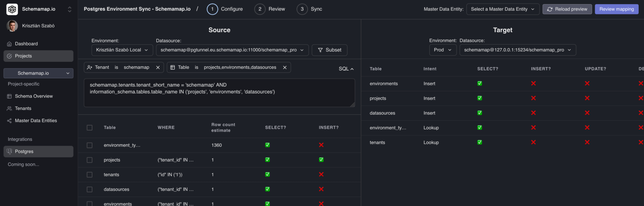Click the Row count estimate column header
644x206 pixels.
[223, 128]
